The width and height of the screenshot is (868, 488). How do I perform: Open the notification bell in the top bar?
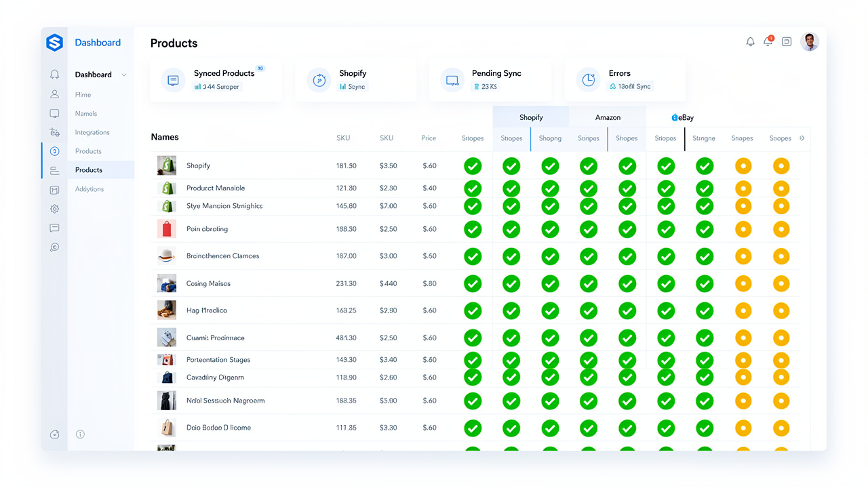750,42
